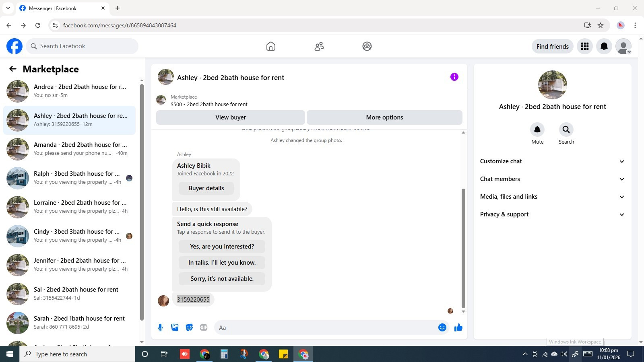The width and height of the screenshot is (644, 362).
Task: Open Amanda's 2bed 2bath conversation
Action: [x=69, y=149]
